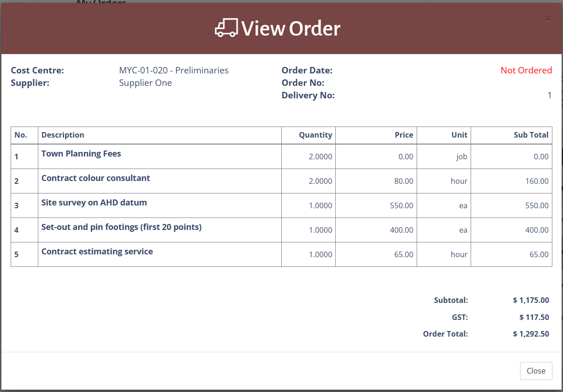
Task: Select the Town Planning Fees row description
Action: 81,154
